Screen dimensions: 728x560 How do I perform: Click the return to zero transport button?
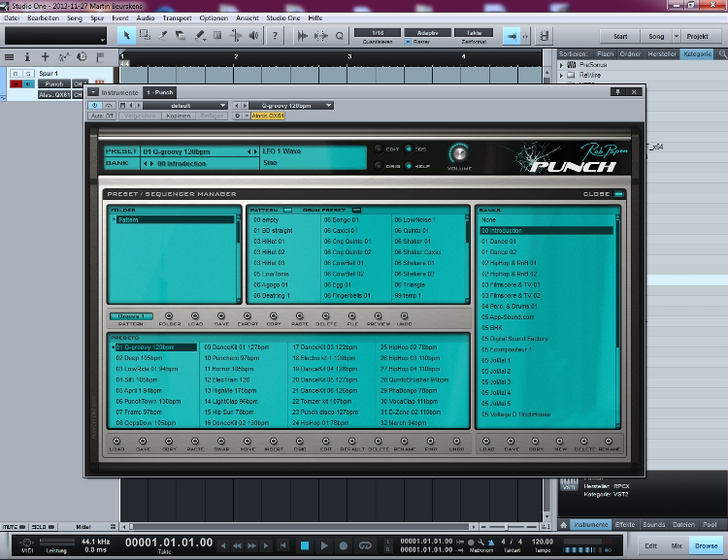[282, 545]
